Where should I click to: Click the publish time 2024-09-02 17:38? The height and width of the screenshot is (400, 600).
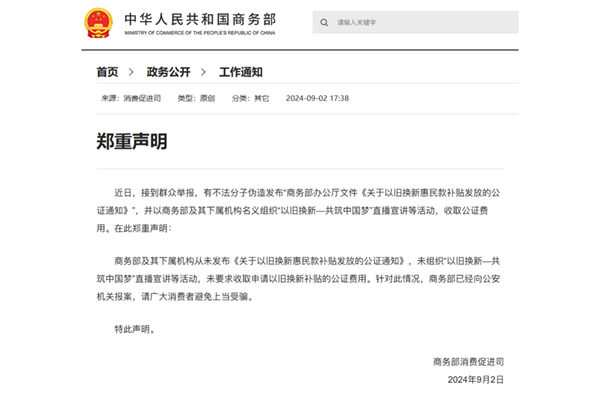point(317,98)
